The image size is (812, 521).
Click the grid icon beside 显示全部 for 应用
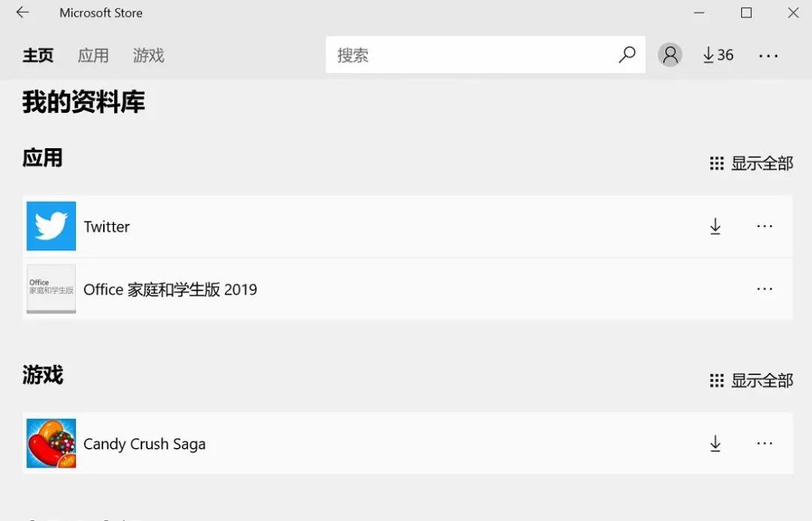pos(717,162)
